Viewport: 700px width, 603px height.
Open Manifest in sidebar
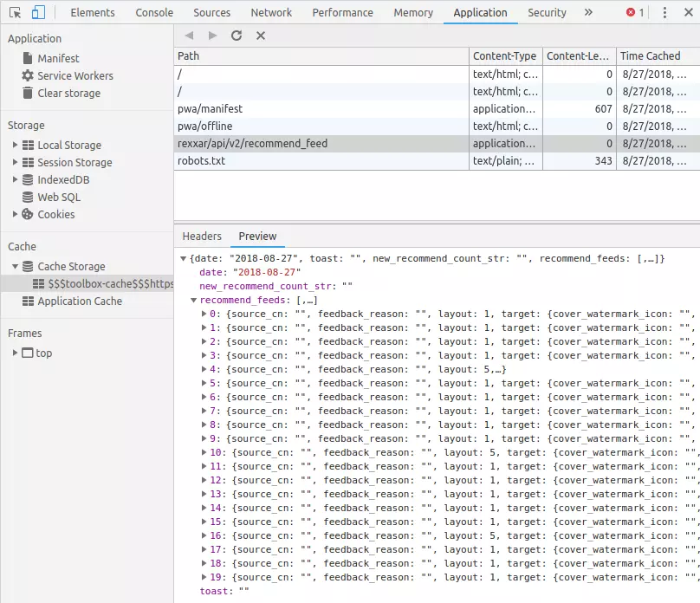pyautogui.click(x=58, y=58)
